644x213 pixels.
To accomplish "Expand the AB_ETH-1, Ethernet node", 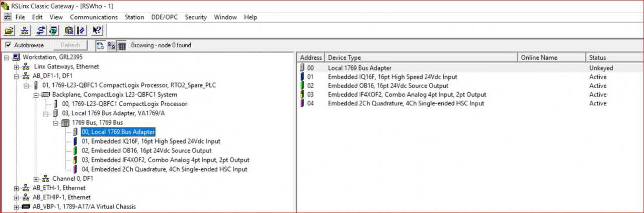I will click(17, 188).
